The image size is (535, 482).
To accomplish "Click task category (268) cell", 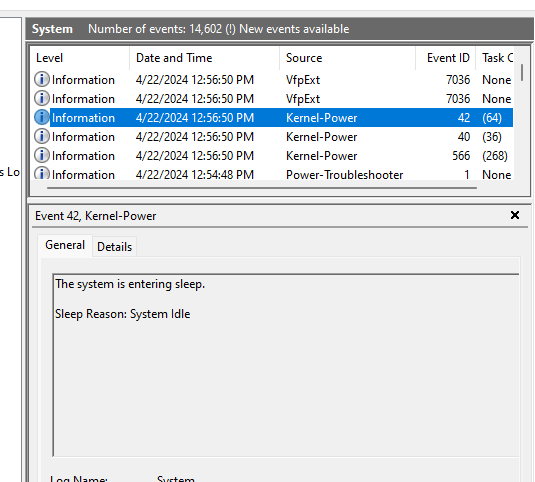I will click(x=495, y=156).
